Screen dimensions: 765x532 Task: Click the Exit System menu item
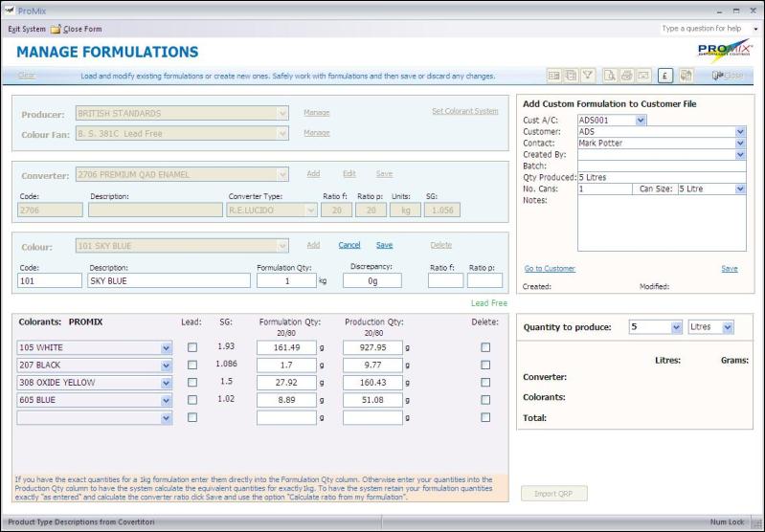(26, 29)
